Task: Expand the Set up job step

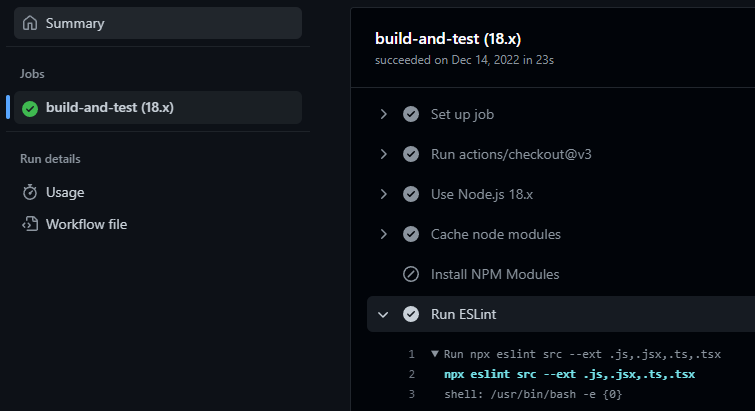Action: [x=383, y=114]
